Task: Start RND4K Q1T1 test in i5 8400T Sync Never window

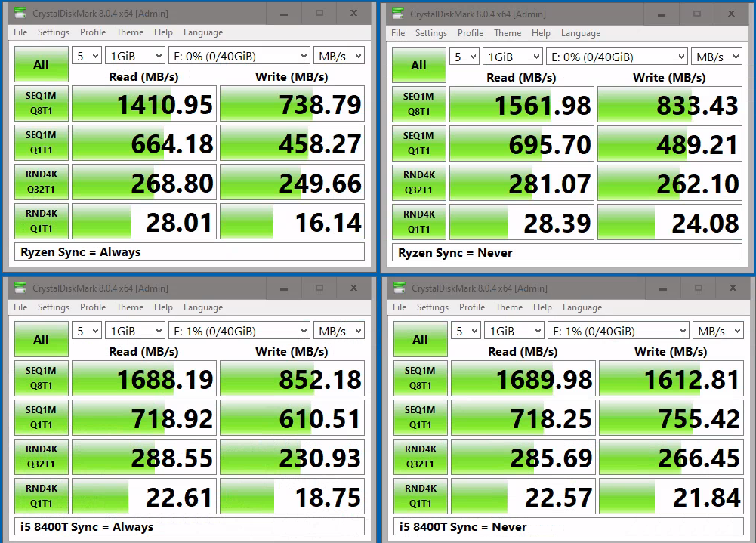Action: pyautogui.click(x=421, y=495)
